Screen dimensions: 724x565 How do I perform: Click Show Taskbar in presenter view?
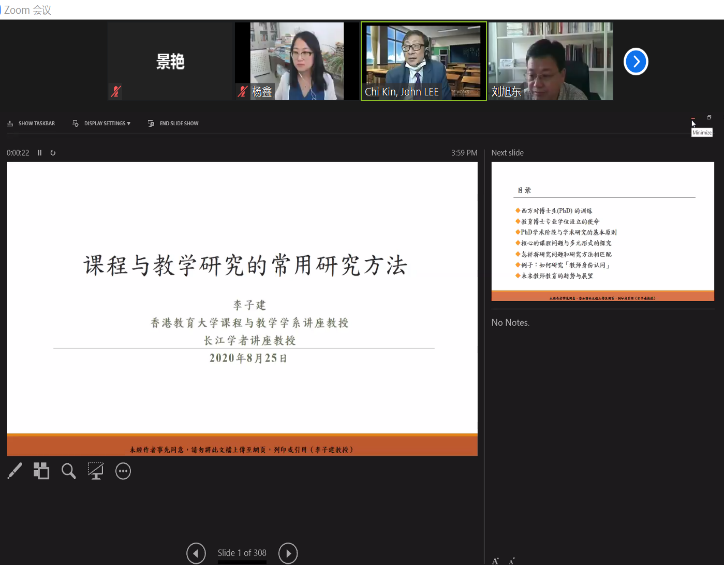point(31,123)
